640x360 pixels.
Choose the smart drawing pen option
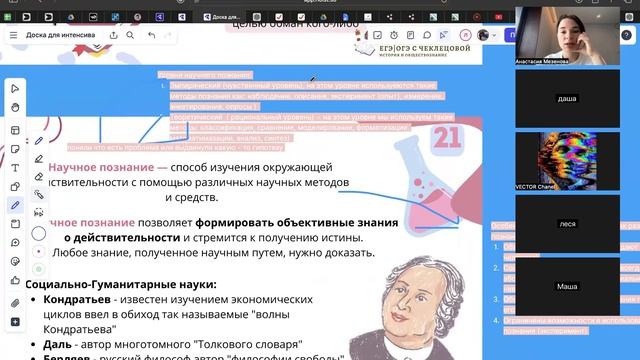click(39, 195)
